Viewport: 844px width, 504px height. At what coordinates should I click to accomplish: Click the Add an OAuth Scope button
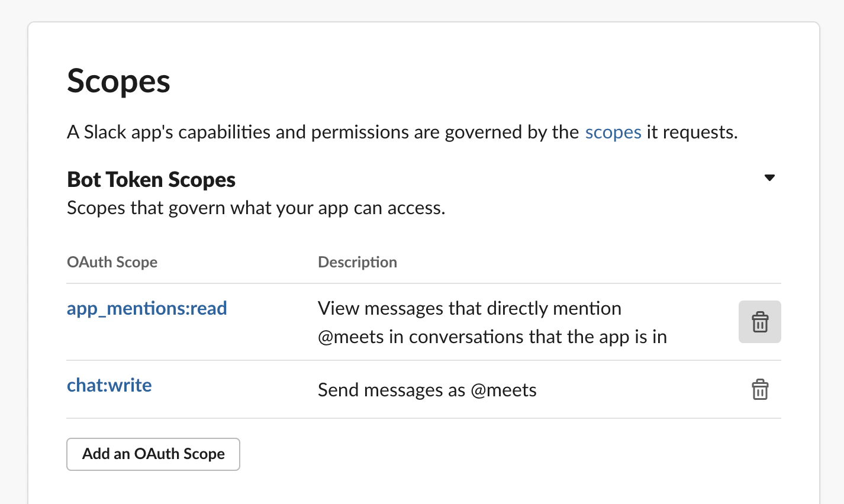pyautogui.click(x=153, y=454)
